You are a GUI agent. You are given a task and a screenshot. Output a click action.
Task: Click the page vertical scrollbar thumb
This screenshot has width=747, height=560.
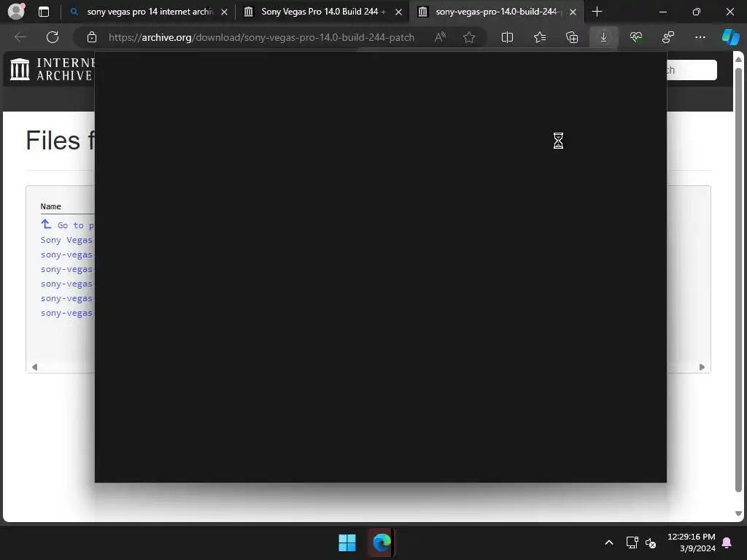738,280
